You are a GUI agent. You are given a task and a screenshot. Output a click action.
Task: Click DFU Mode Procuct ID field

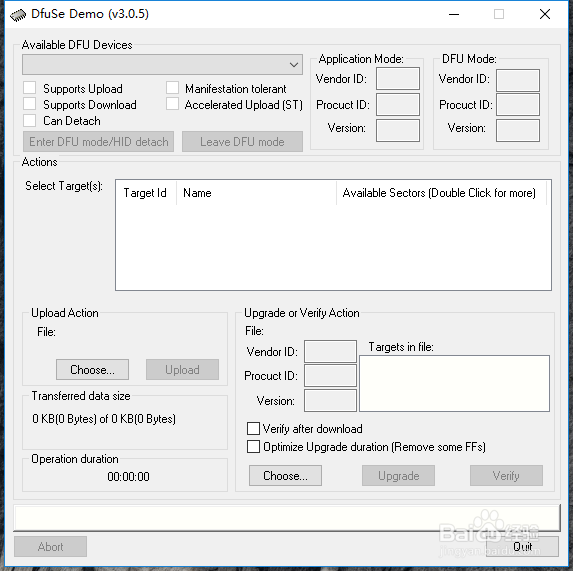pos(518,104)
